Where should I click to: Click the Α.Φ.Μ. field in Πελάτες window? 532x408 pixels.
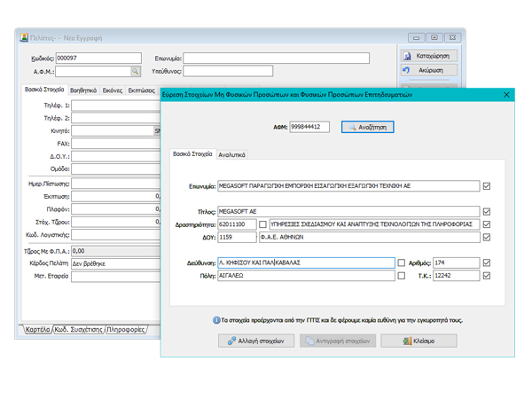coord(93,71)
